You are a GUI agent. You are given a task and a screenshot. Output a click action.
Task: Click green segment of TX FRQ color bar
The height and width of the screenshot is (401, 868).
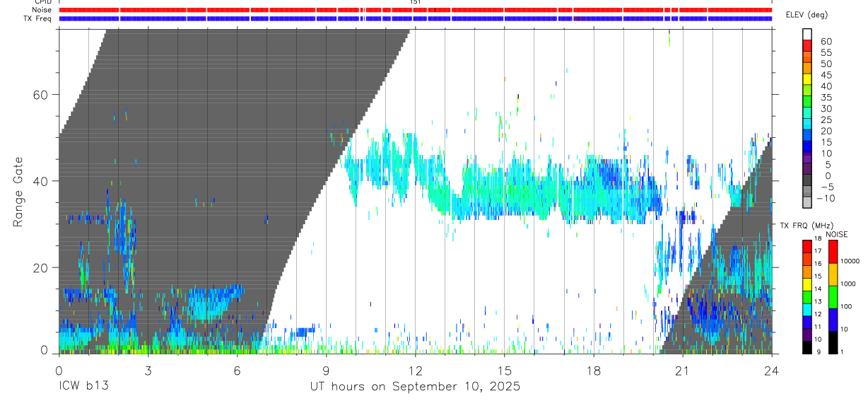pyautogui.click(x=807, y=296)
